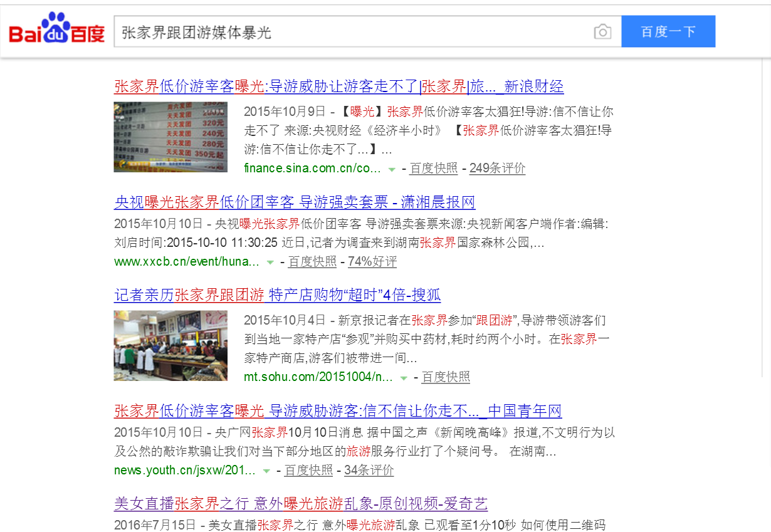This screenshot has width=771, height=532.
Task: Expand the arrow next to news.youth.cn URL
Action: 266,471
